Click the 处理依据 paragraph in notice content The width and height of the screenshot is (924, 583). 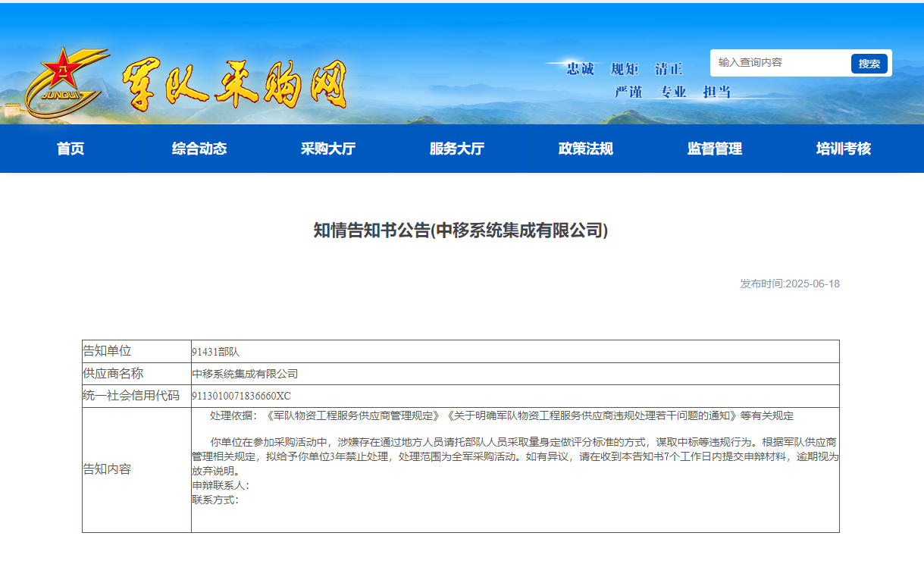click(x=501, y=415)
